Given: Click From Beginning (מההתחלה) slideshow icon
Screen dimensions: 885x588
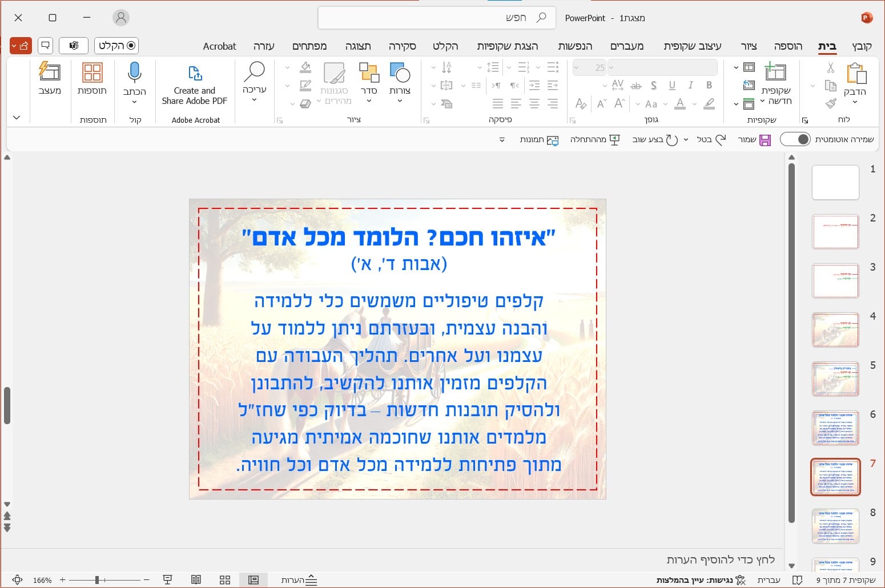Looking at the screenshot, I should pyautogui.click(x=614, y=140).
